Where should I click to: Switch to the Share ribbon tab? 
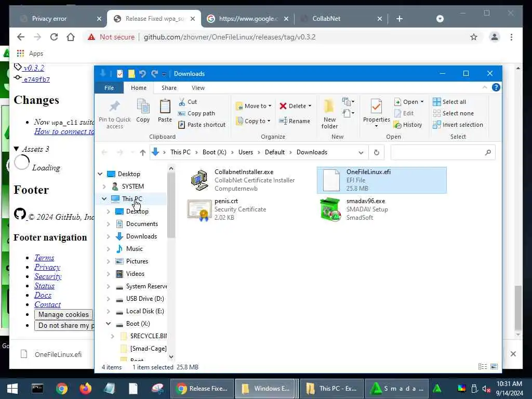[169, 88]
